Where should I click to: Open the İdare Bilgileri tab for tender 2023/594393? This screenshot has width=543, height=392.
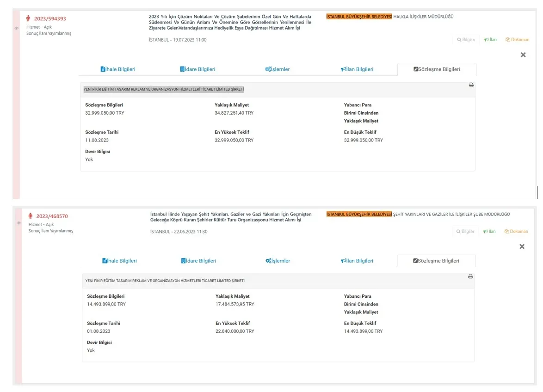click(x=197, y=69)
